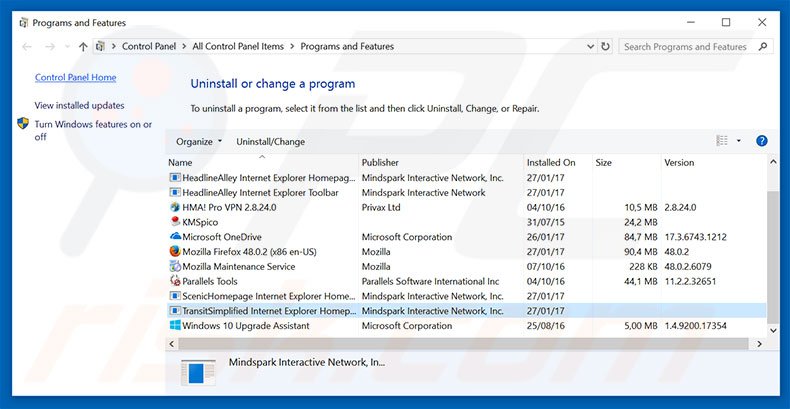790x409 pixels.
Task: Click the horizontal scrollbar thumb
Action: click(x=464, y=343)
